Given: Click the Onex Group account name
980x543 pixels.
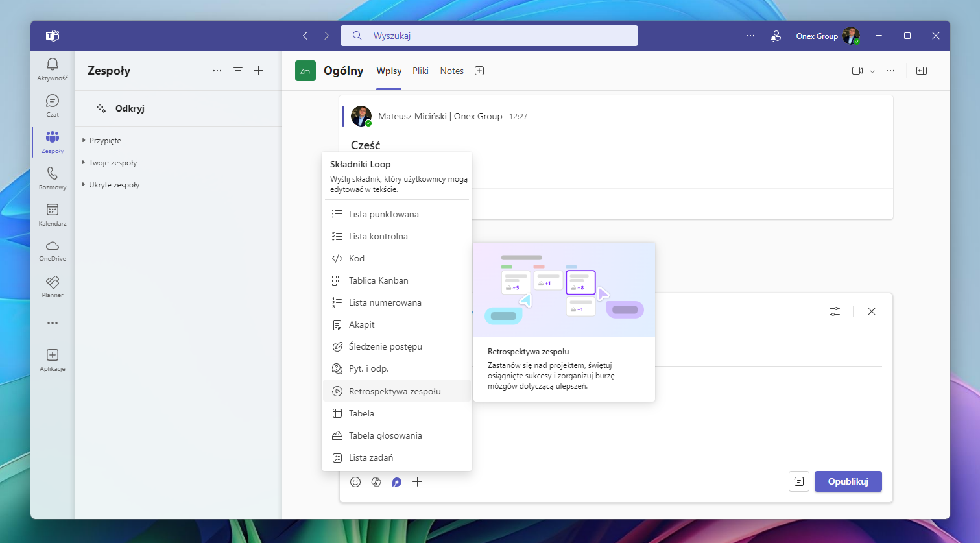Looking at the screenshot, I should click(x=817, y=36).
